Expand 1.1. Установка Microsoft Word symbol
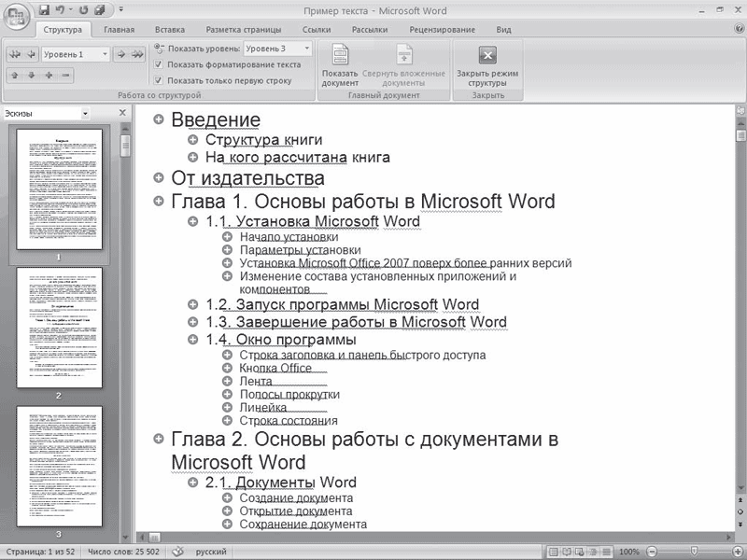The height and width of the screenshot is (560, 747). 193,221
